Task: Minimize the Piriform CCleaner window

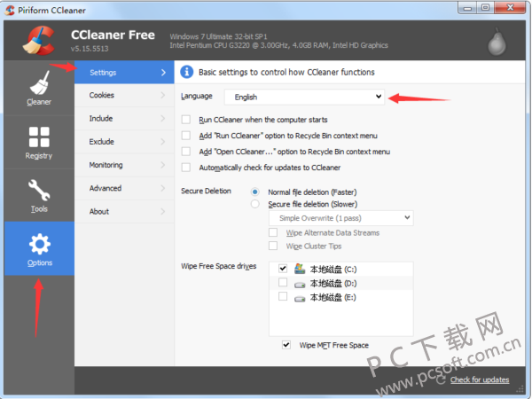Action: (467, 7)
